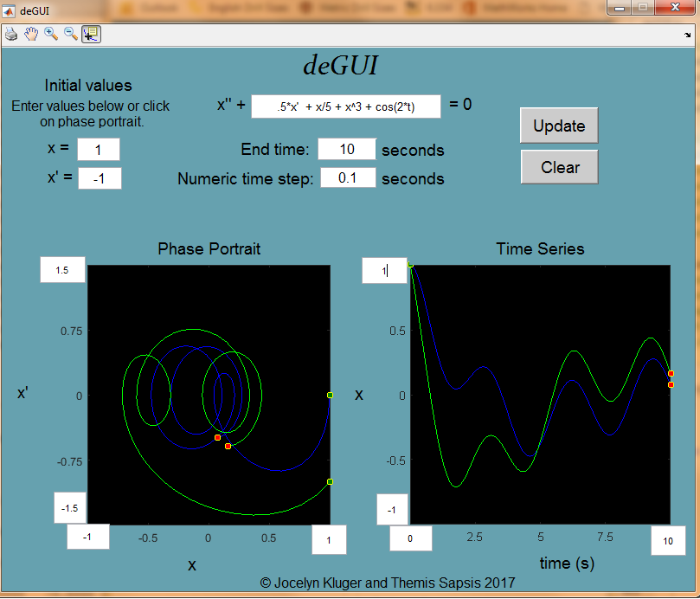Click time series x-axis max field 10
Image resolution: width=700 pixels, height=599 pixels.
tap(668, 540)
